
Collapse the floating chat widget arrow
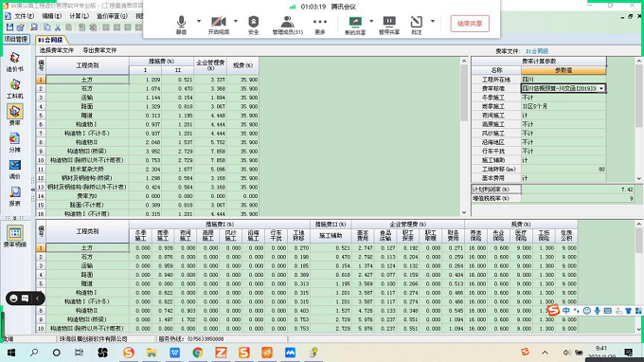point(37,299)
